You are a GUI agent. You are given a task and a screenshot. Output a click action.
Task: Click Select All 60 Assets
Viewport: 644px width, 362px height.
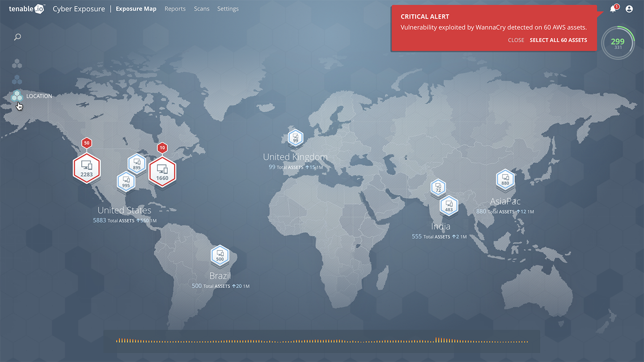click(558, 40)
